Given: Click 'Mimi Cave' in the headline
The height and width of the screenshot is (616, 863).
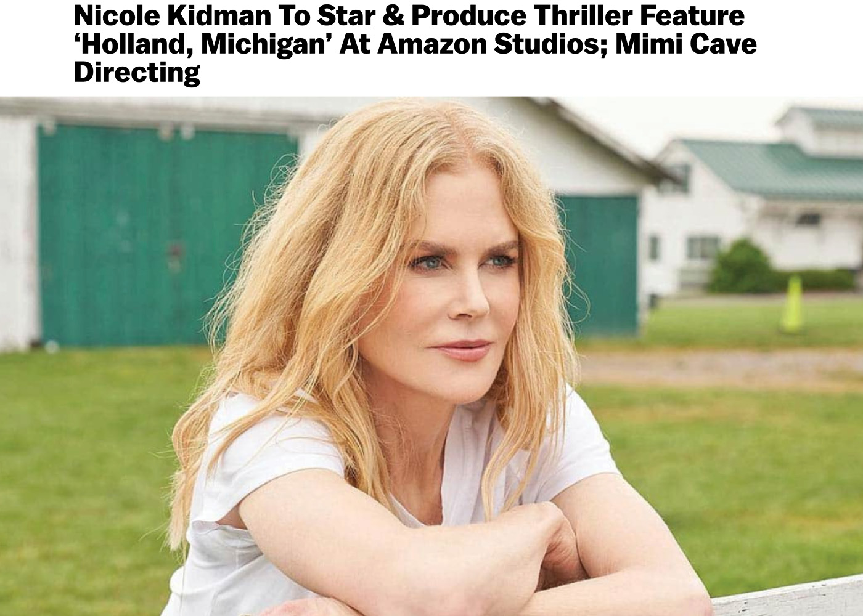Looking at the screenshot, I should click(x=686, y=44).
